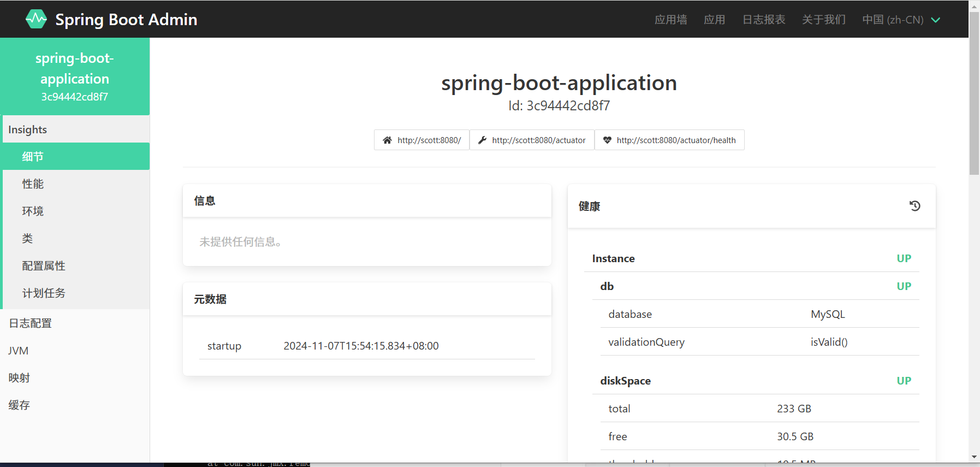Expand the language dropdown chevron

coord(936,20)
